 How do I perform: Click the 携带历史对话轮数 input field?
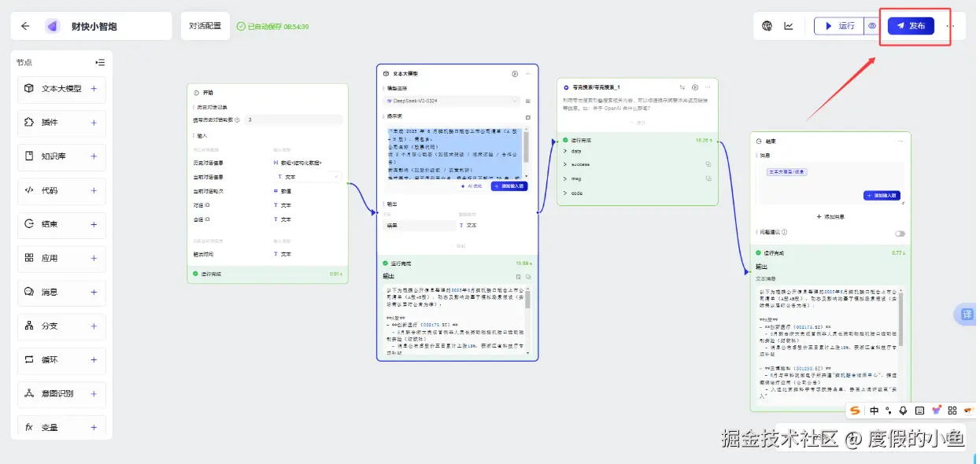[x=293, y=120]
